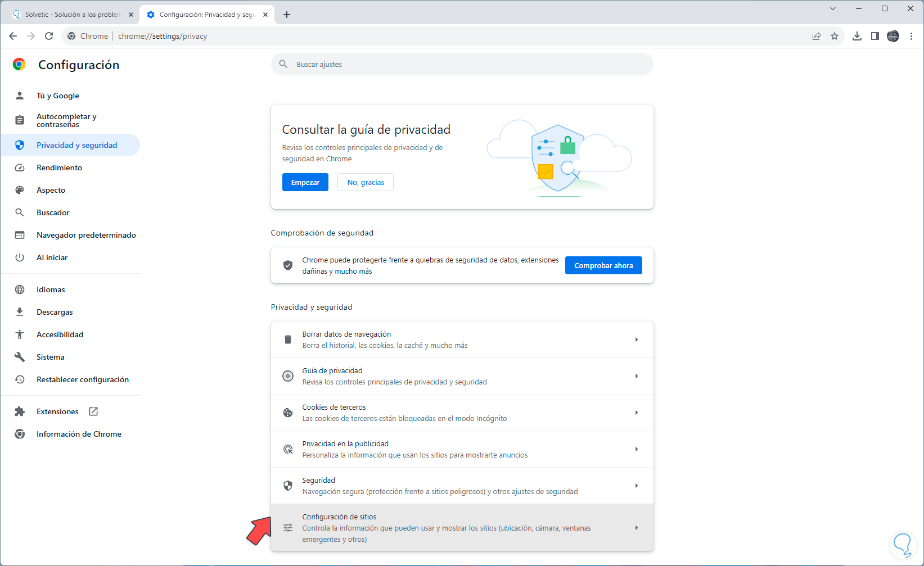Open Cookies de terceros settings
This screenshot has height=566, width=924.
[x=462, y=413]
